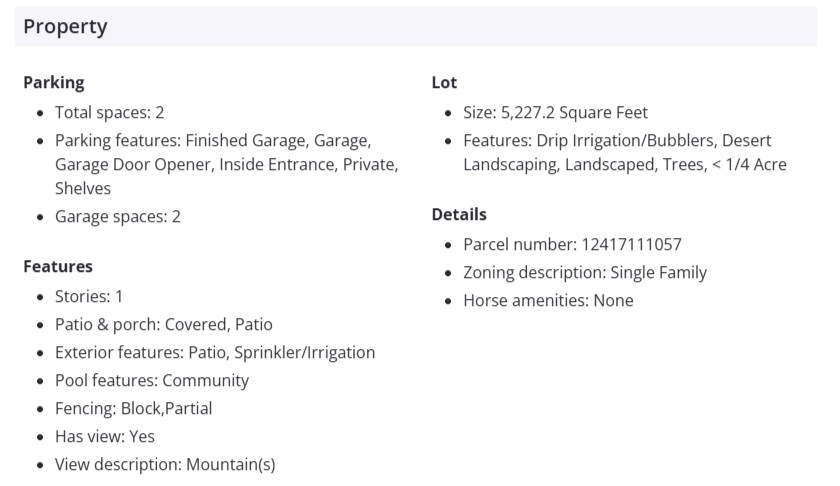Select the Total spaces: 2 line
The height and width of the screenshot is (486, 840).
(110, 112)
